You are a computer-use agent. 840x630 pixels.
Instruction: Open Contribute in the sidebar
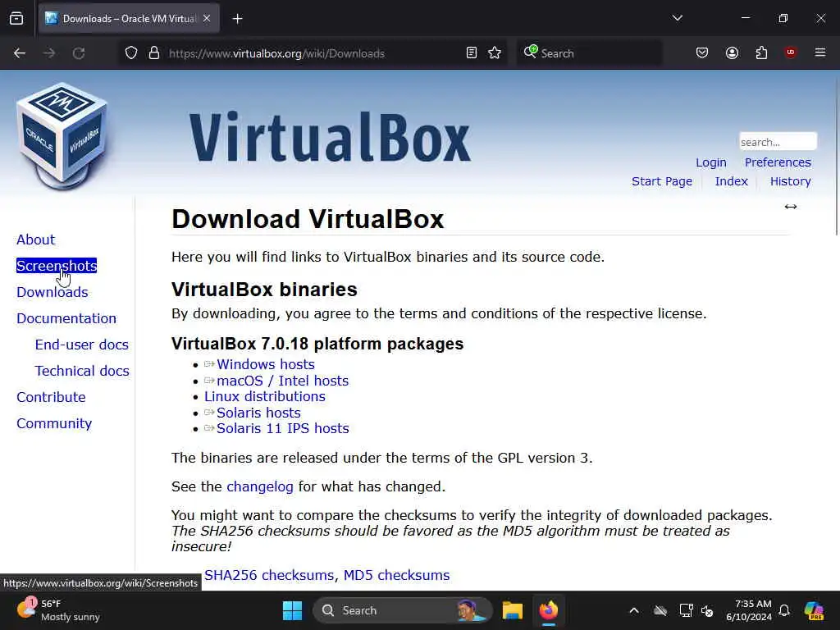pos(51,397)
